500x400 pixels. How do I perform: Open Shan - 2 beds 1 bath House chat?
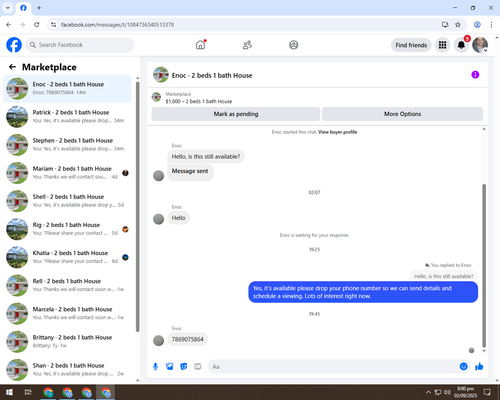(x=67, y=370)
